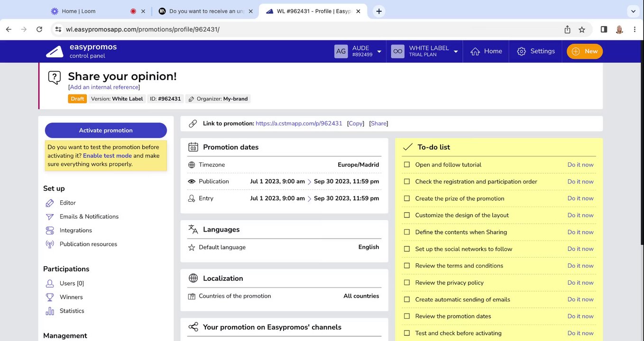The width and height of the screenshot is (644, 341).
Task: Click the Entry person icon
Action: (192, 198)
